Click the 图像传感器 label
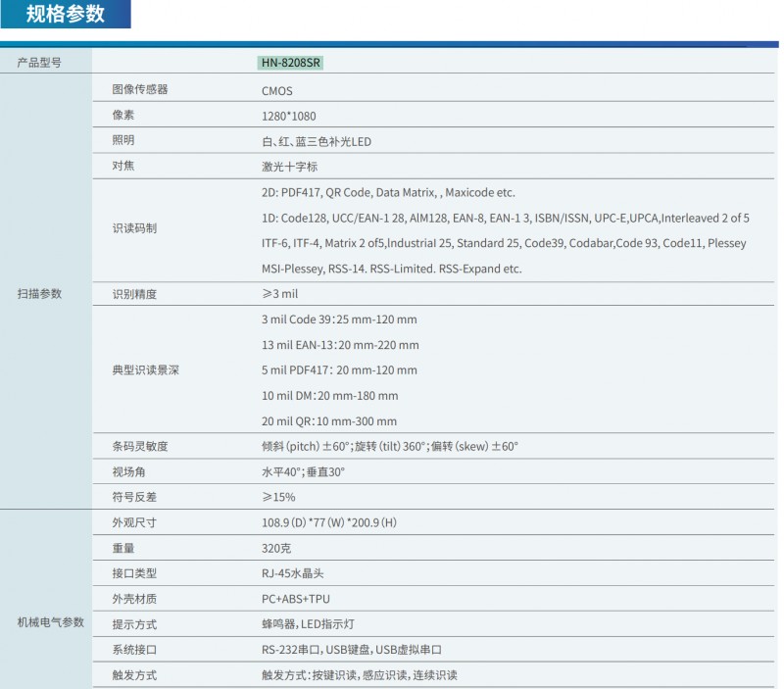The image size is (784, 689). [x=140, y=90]
